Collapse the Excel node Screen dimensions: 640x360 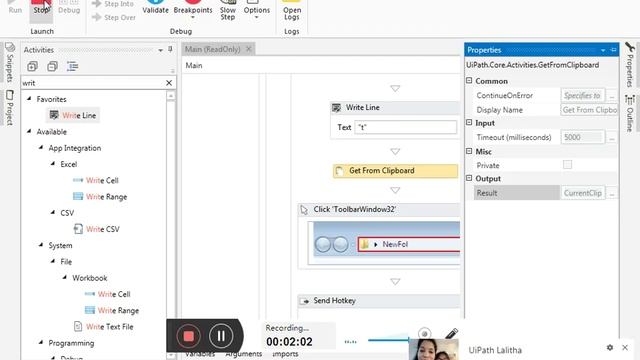[53, 164]
